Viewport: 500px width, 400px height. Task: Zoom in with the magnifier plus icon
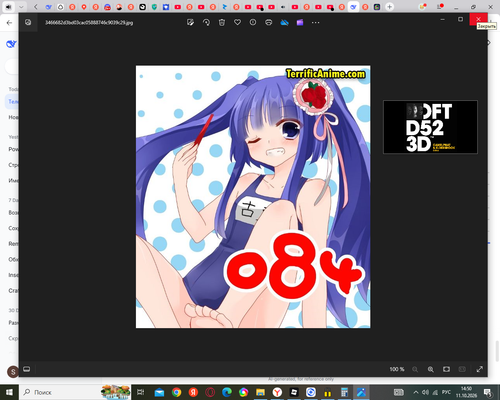click(431, 369)
